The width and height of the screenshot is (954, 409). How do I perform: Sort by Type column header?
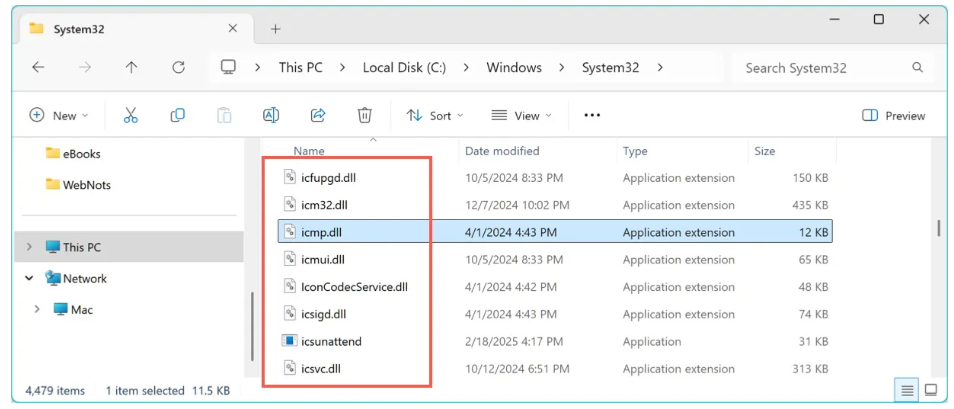pyautogui.click(x=635, y=151)
